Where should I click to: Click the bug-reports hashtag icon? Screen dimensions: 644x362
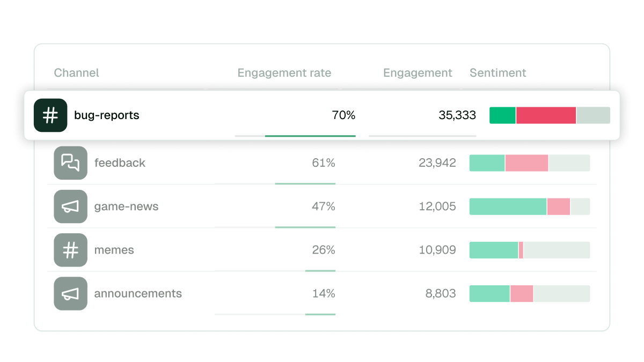[50, 115]
